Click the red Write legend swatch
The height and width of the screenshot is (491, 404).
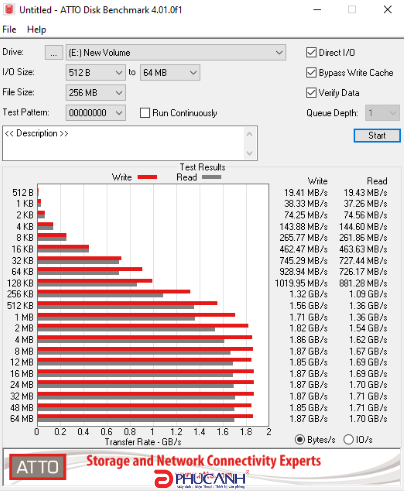pos(147,177)
